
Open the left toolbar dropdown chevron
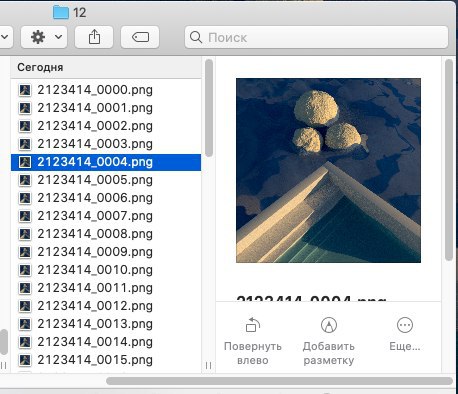coord(5,37)
